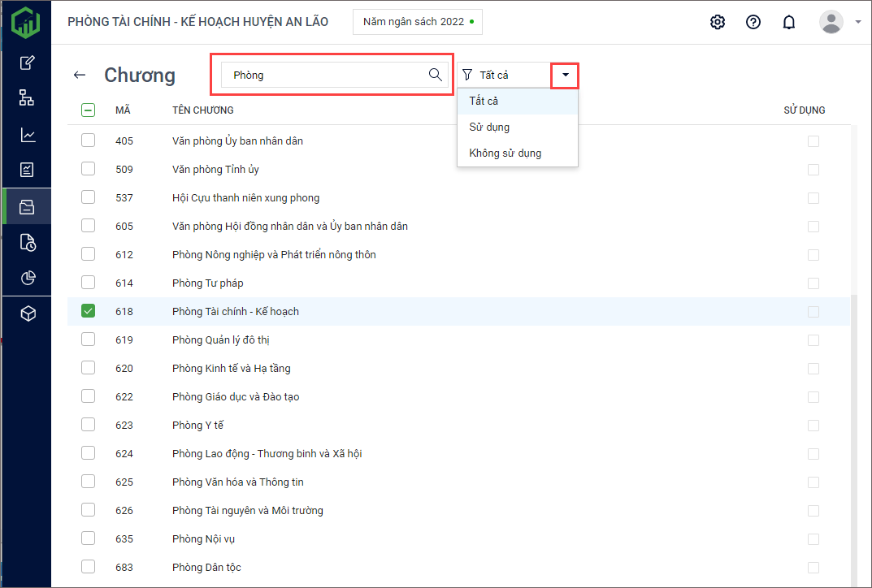Screen dimensions: 872x588
Task: Uncheck the row 618 Phòng Tài chính checkbox
Action: tap(89, 311)
